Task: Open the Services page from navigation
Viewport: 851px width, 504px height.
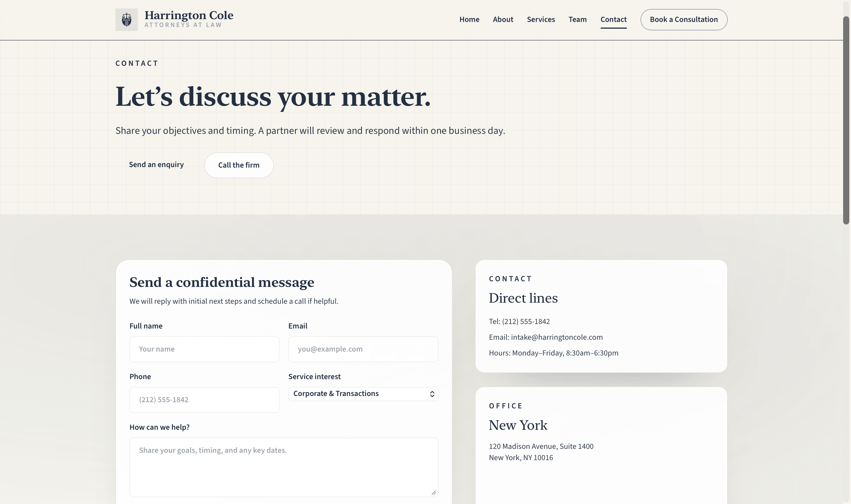Action: point(541,19)
